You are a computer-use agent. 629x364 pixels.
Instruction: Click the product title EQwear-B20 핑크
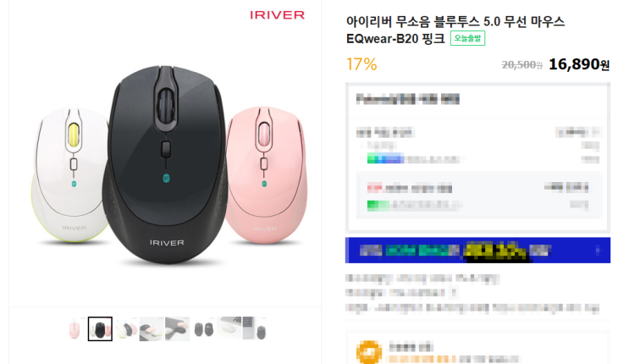395,39
